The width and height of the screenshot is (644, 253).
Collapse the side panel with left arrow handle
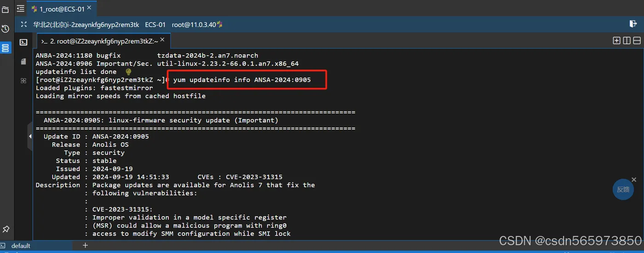30,136
